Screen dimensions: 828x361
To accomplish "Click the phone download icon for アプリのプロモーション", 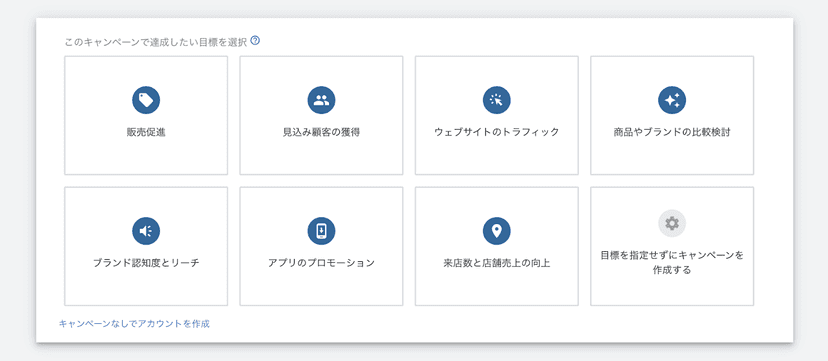I will click(321, 231).
